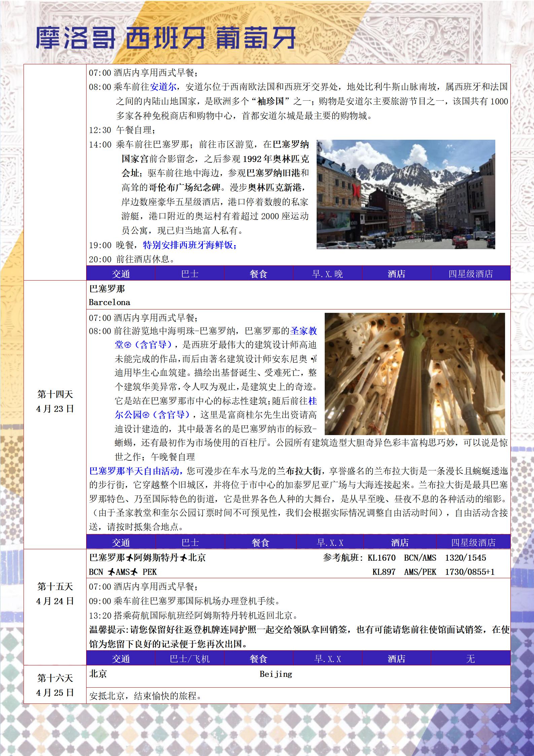Click the bold 奥林匹克新港 text
This screenshot has width=534, height=756.
[274, 188]
